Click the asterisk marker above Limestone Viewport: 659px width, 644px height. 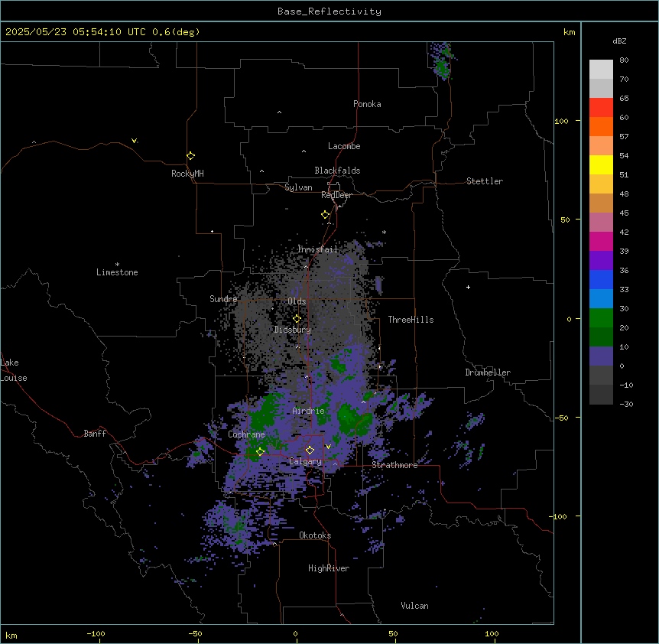(x=117, y=265)
